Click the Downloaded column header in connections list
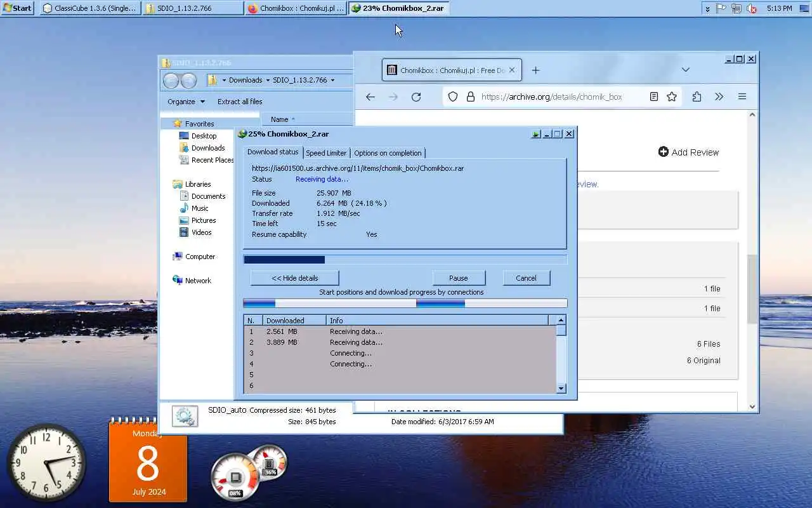Screen dimensions: 812x508 [x=294, y=321]
